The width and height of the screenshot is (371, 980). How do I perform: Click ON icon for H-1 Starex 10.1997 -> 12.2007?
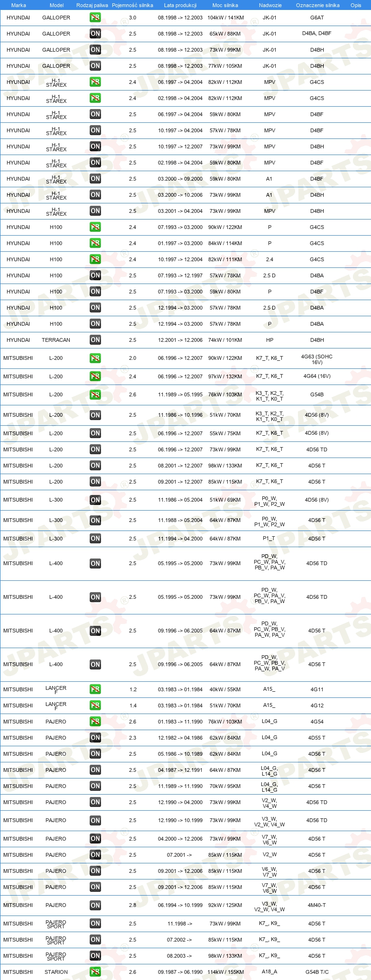95,147
